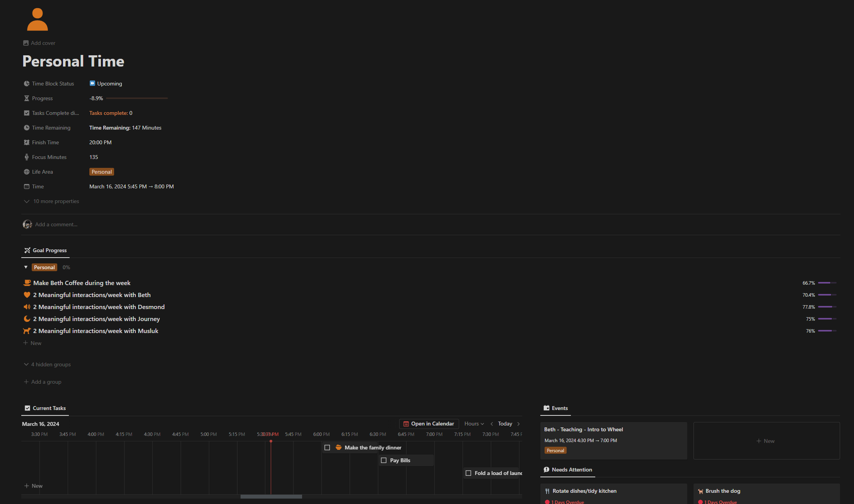Open the Hours timeline scale dropdown
This screenshot has width=854, height=504.
click(x=474, y=424)
